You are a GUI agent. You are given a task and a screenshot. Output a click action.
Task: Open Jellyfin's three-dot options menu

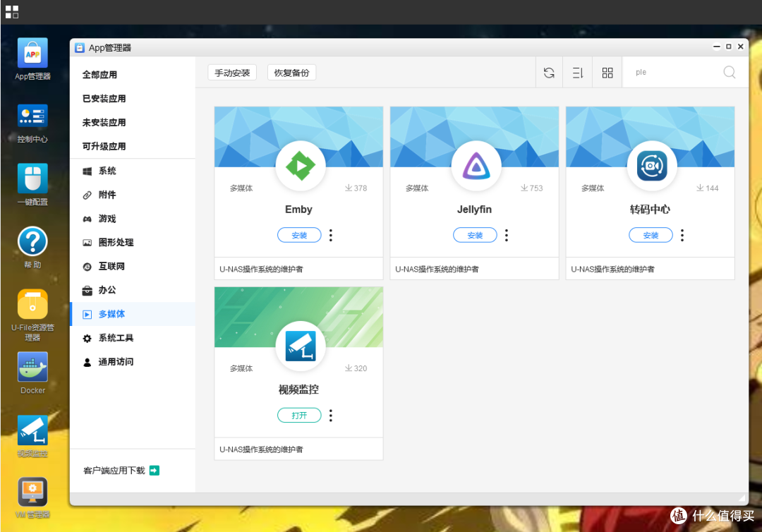pyautogui.click(x=507, y=235)
